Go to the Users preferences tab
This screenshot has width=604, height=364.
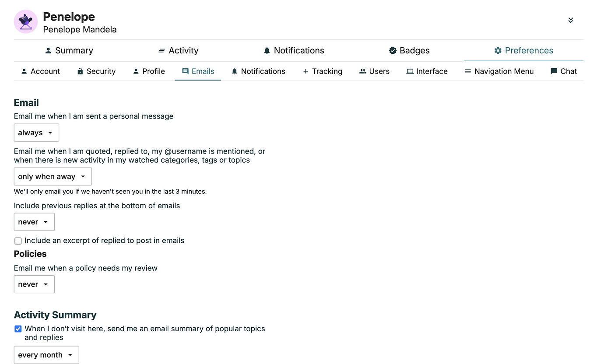pyautogui.click(x=374, y=71)
